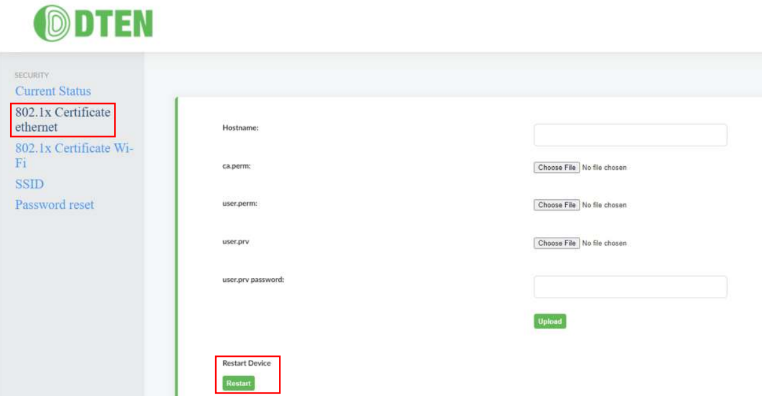This screenshot has width=762, height=396.
Task: Click the DTEN logo
Action: tap(93, 23)
